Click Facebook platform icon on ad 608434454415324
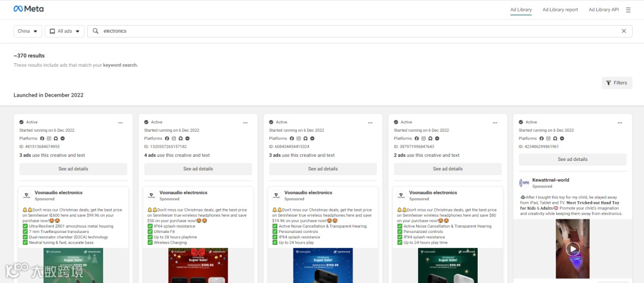The height and width of the screenshot is (283, 644). click(292, 139)
